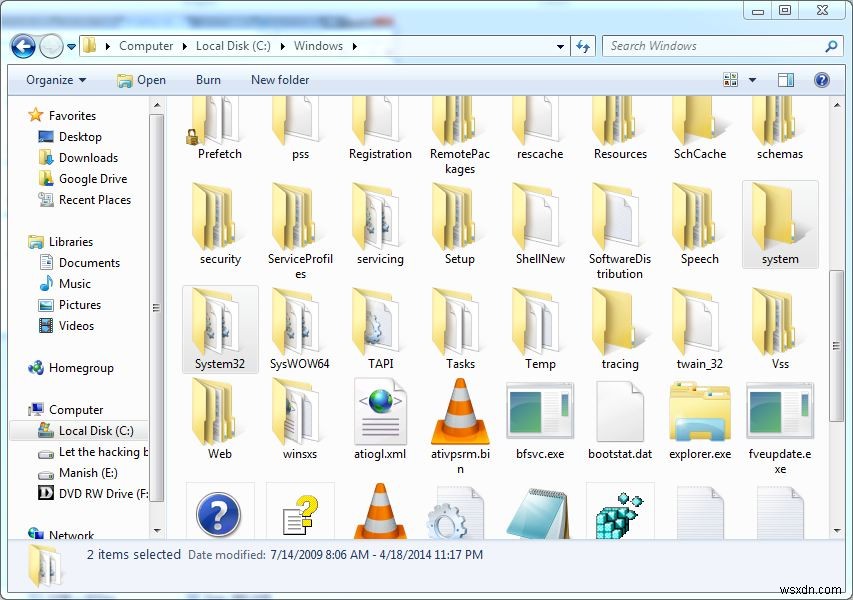Expand the address bar history dropdown
Image resolution: width=853 pixels, height=600 pixels.
(560, 47)
